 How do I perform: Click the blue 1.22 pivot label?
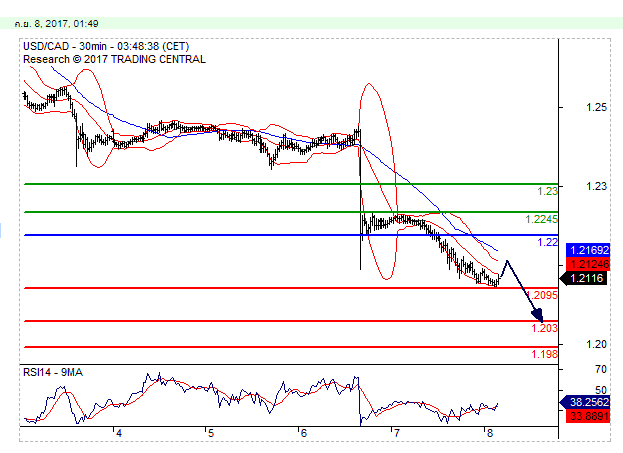[548, 242]
